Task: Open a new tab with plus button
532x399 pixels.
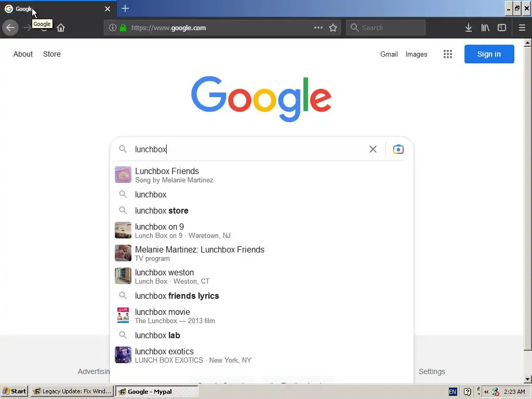Action: 125,8
